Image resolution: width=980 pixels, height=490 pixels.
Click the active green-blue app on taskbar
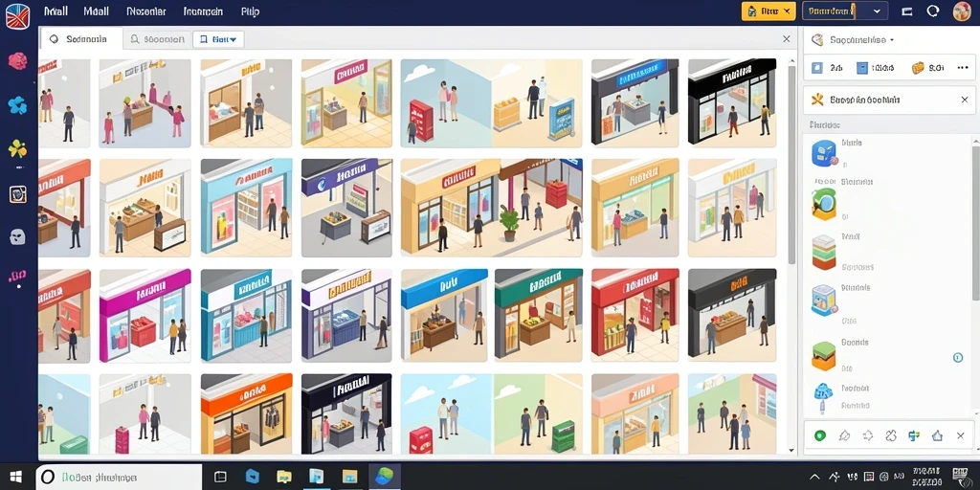coord(384,477)
